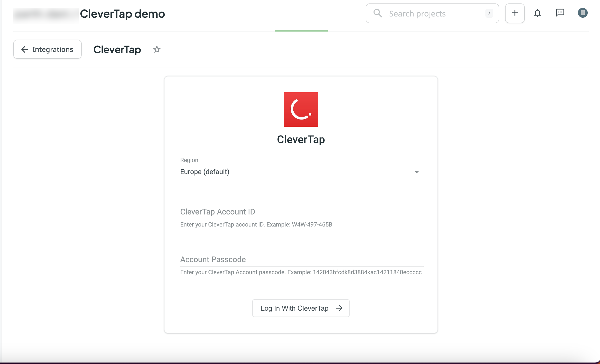This screenshot has height=364, width=600.
Task: Open the user avatar menu
Action: click(x=583, y=13)
